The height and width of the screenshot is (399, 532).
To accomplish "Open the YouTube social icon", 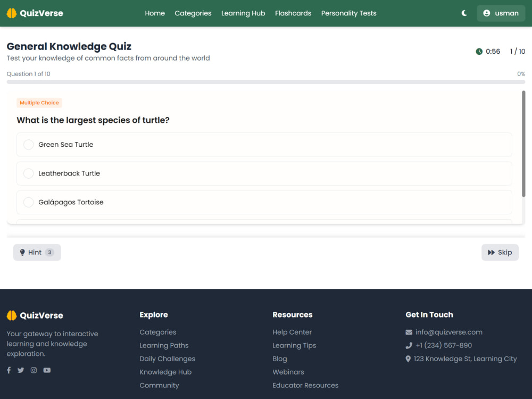I will tap(47, 370).
